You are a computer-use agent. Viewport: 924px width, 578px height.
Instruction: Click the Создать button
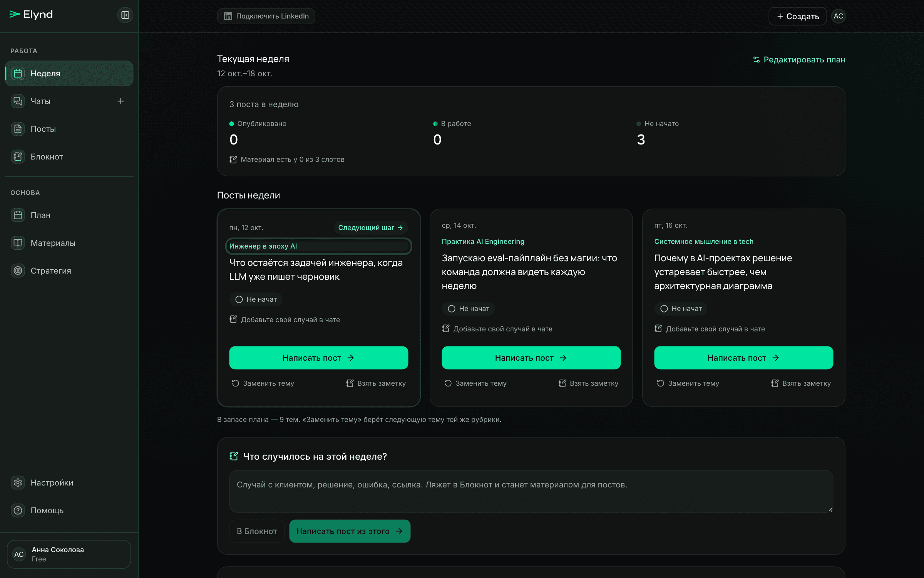click(x=797, y=16)
